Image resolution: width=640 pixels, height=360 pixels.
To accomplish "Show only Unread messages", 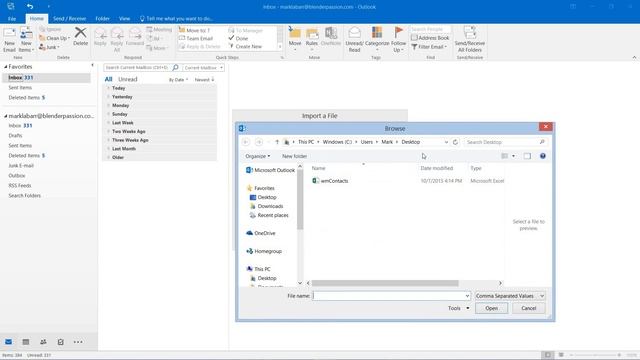I will (x=128, y=79).
